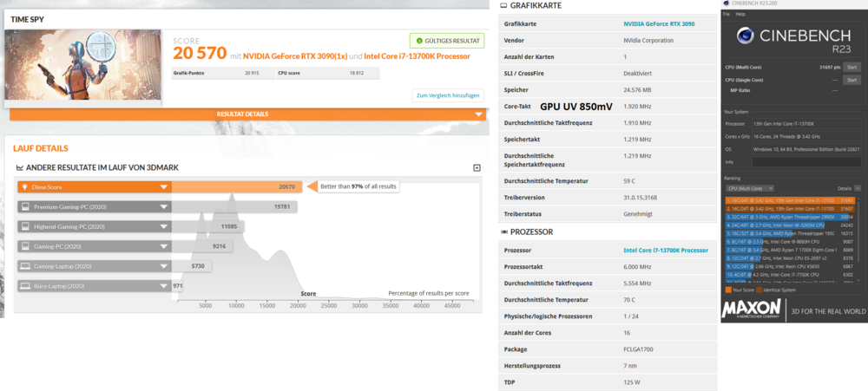This screenshot has width=868, height=391.
Task: Click the Treiberstatus value Genehmigt
Action: (636, 214)
